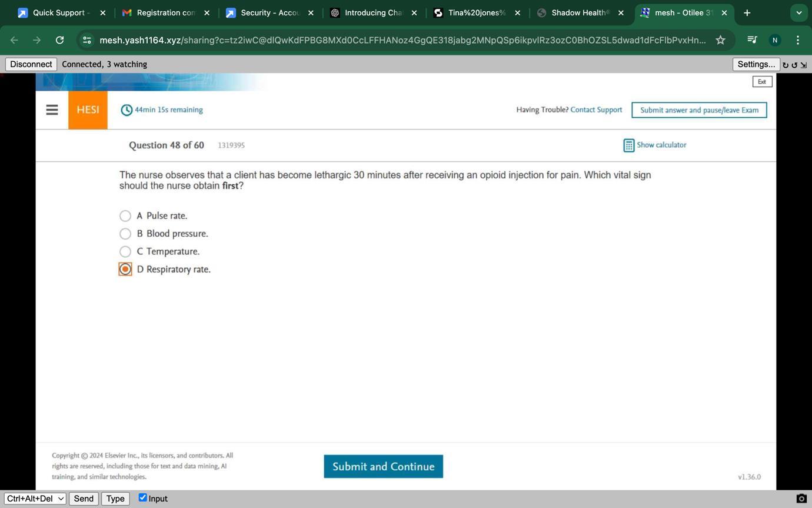Toggle the Input checkbox
812x508 pixels.
(x=142, y=498)
